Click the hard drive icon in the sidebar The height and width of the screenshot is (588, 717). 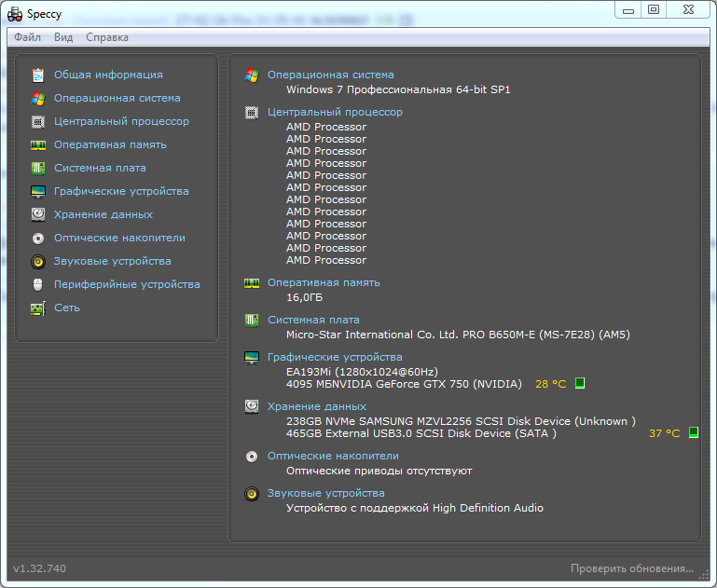coord(38,214)
